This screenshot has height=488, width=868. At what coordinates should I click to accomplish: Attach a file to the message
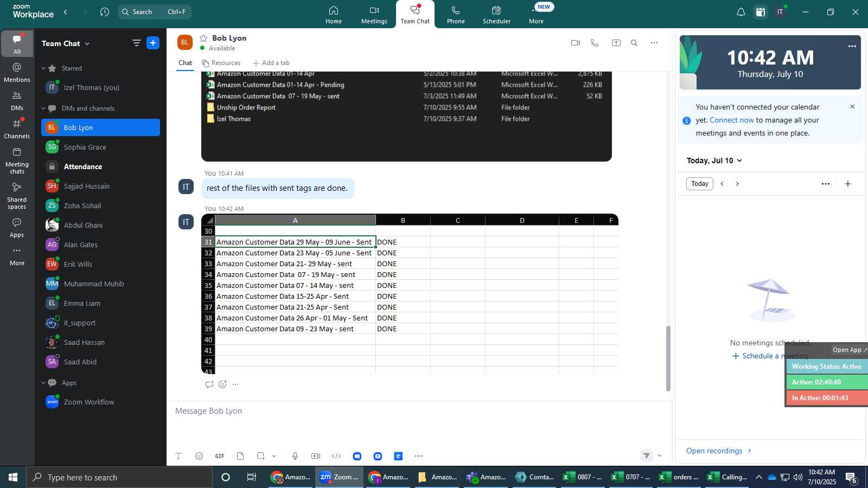coord(240,456)
